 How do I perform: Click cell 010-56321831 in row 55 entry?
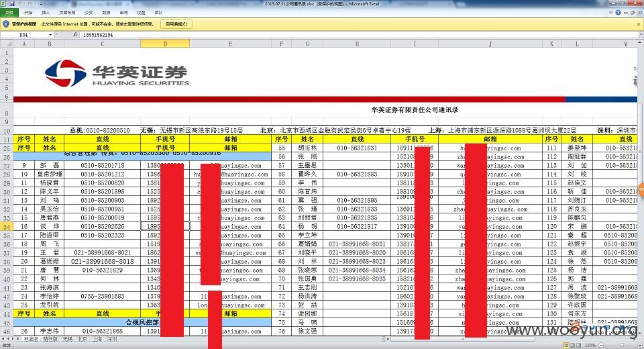(357, 148)
